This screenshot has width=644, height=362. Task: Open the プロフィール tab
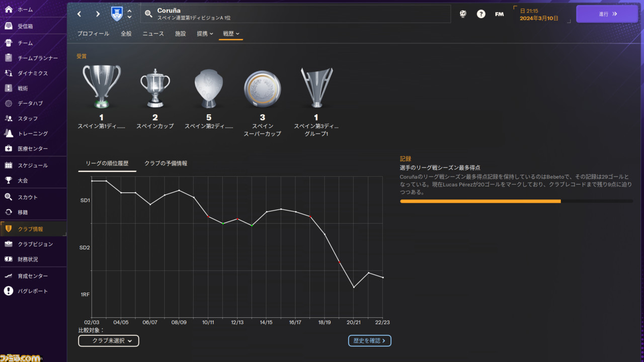[93, 34]
